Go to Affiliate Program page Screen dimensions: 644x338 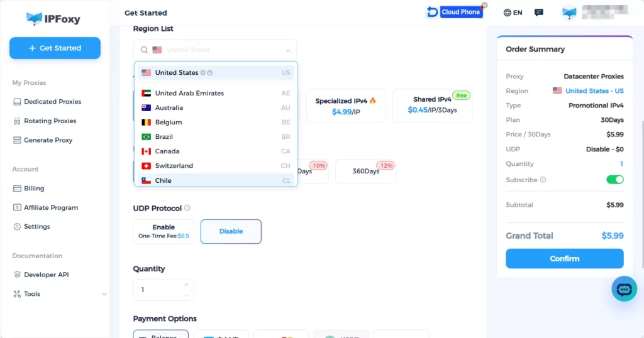click(x=50, y=207)
